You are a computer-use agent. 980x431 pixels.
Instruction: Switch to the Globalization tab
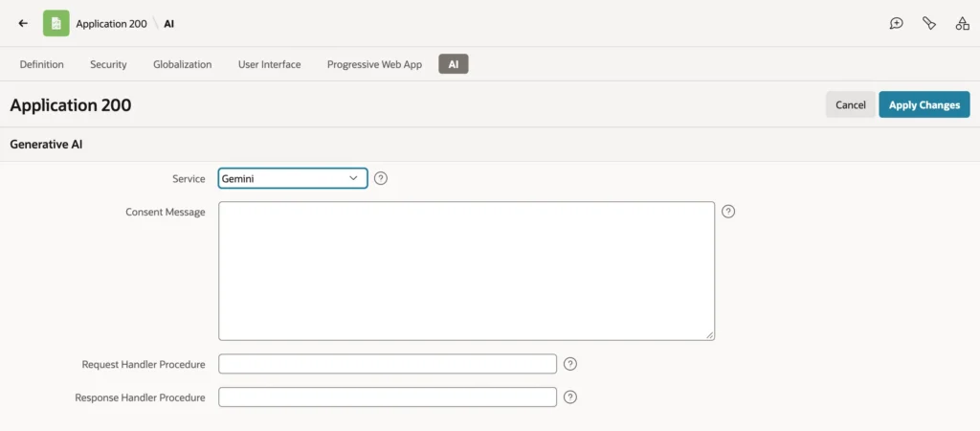pyautogui.click(x=183, y=64)
